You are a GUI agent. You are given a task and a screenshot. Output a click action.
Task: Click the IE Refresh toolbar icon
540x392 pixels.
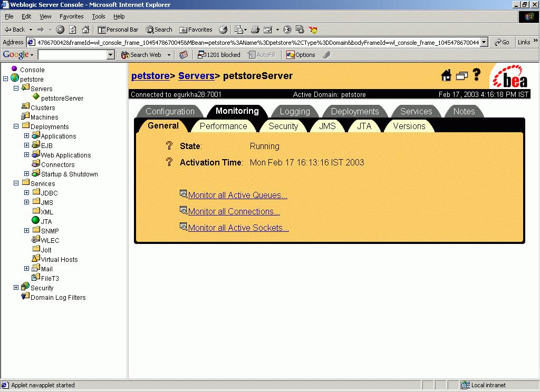pyautogui.click(x=73, y=30)
